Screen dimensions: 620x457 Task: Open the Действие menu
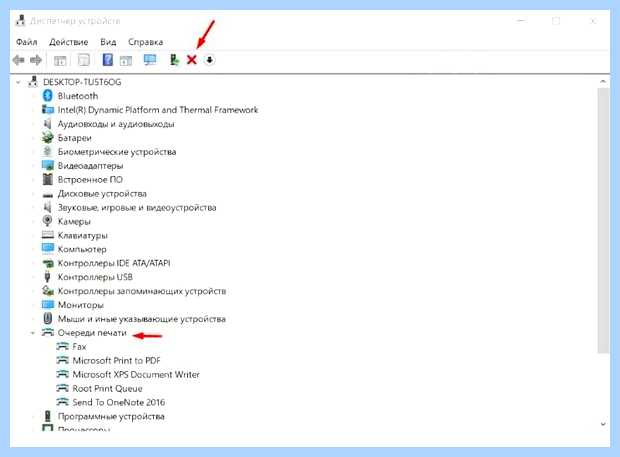pos(69,42)
